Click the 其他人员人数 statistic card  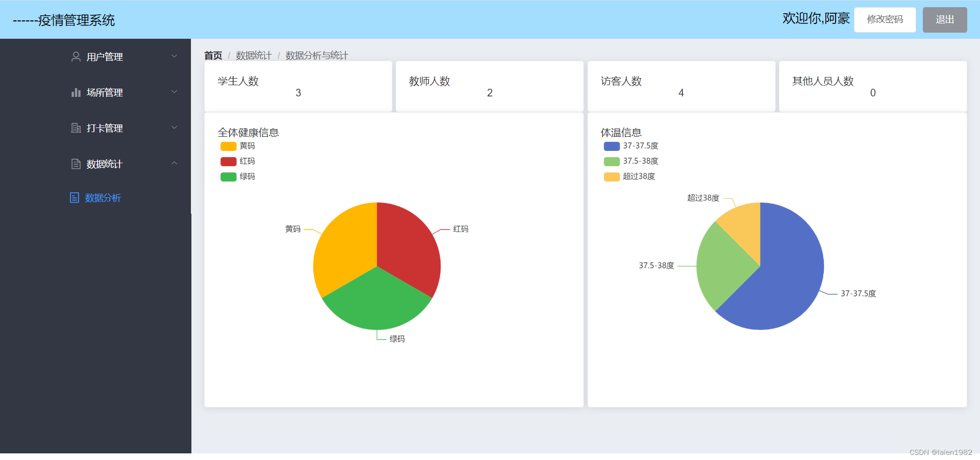tap(873, 86)
